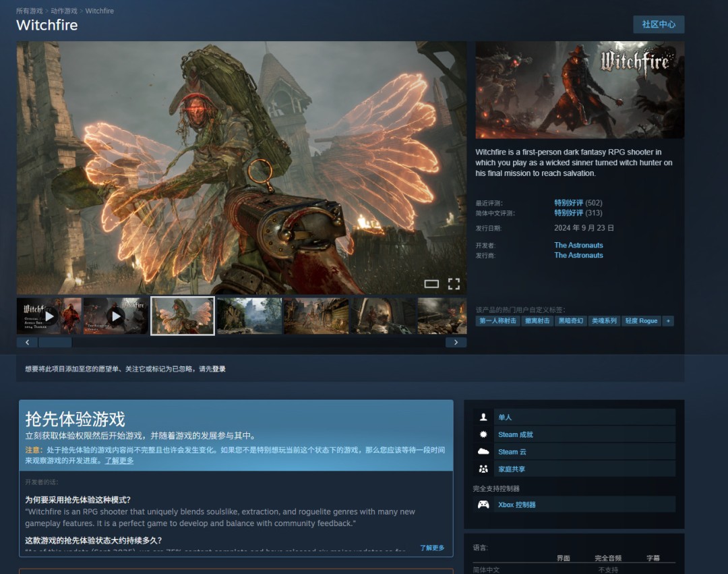This screenshot has width=728, height=574.
Task: Expand more user tags with plus button
Action: tap(668, 321)
